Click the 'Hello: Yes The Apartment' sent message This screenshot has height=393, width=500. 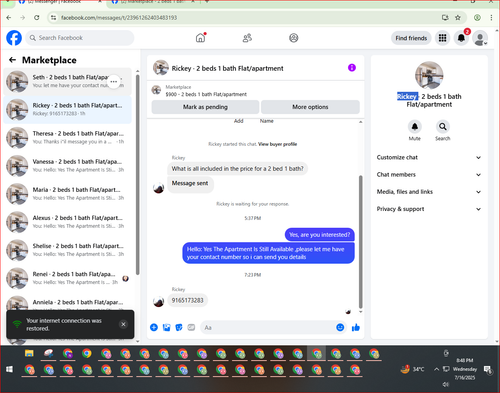(268, 253)
